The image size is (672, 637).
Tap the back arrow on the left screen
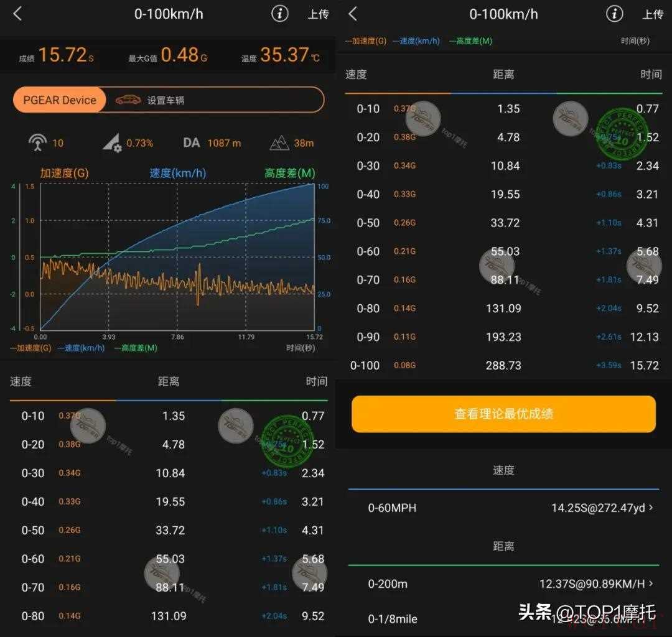point(17,14)
